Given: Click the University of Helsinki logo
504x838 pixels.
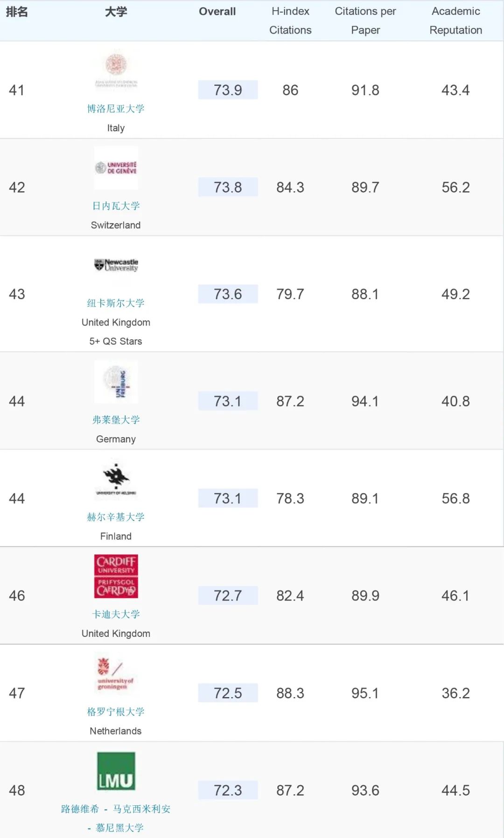Looking at the screenshot, I should pos(116,479).
